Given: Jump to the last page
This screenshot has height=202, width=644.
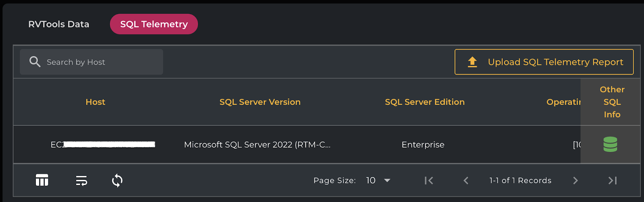Looking at the screenshot, I should (x=612, y=180).
